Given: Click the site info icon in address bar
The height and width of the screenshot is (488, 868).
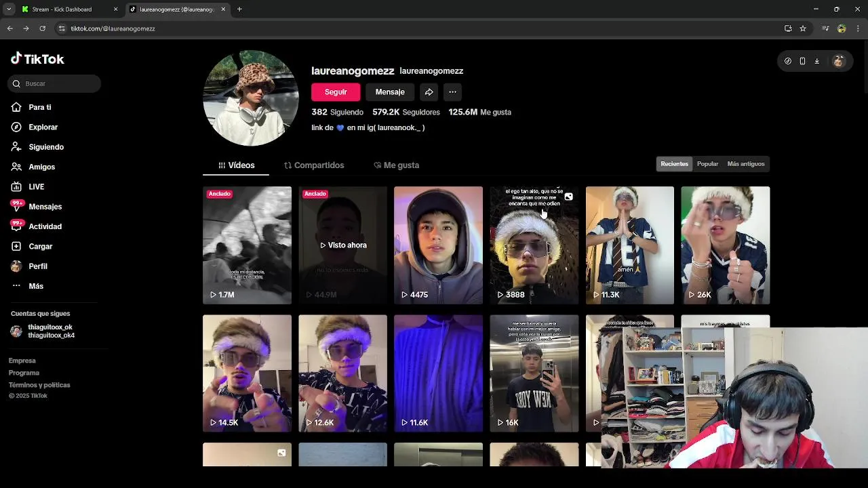Looking at the screenshot, I should coord(62,28).
